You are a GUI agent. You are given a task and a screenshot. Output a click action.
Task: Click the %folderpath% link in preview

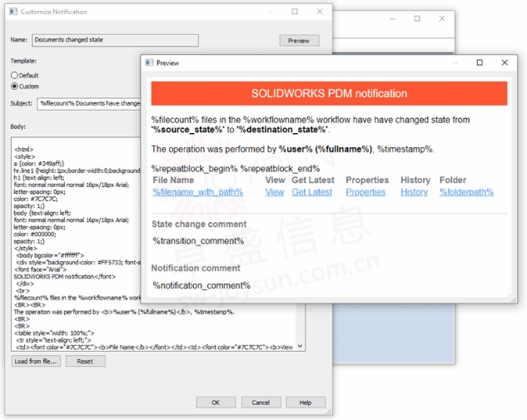coord(466,192)
